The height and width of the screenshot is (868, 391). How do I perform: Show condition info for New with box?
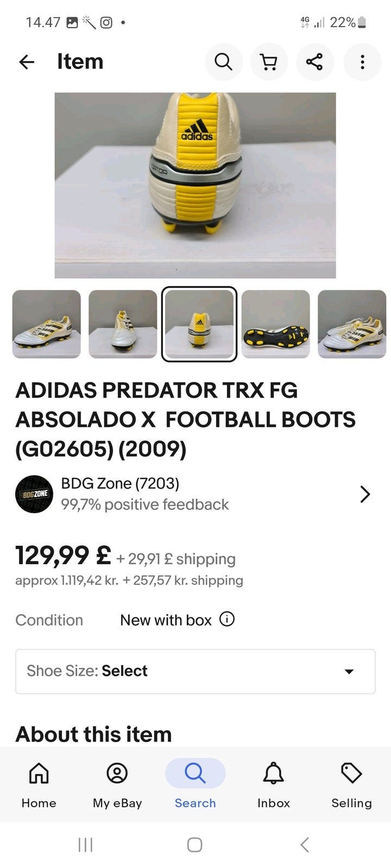[x=227, y=619]
